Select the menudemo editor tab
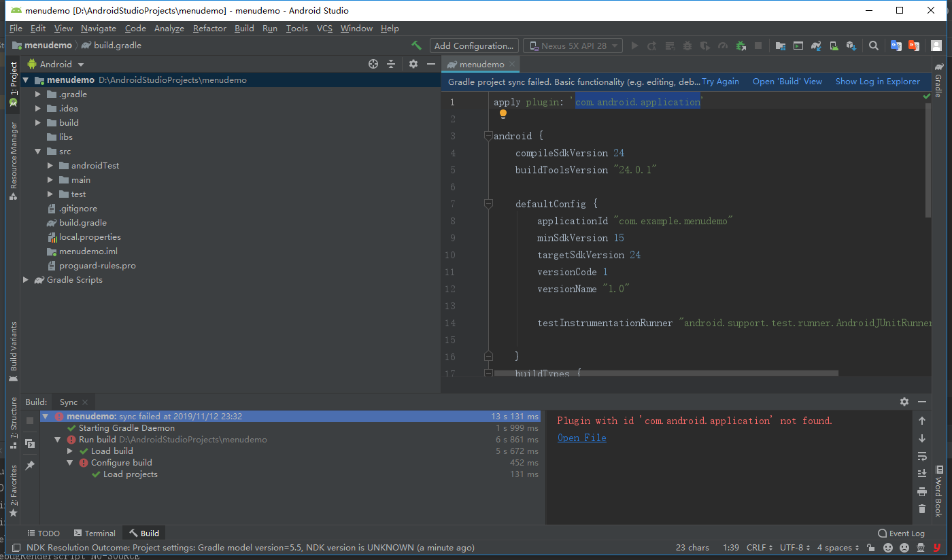This screenshot has height=560, width=952. (481, 64)
